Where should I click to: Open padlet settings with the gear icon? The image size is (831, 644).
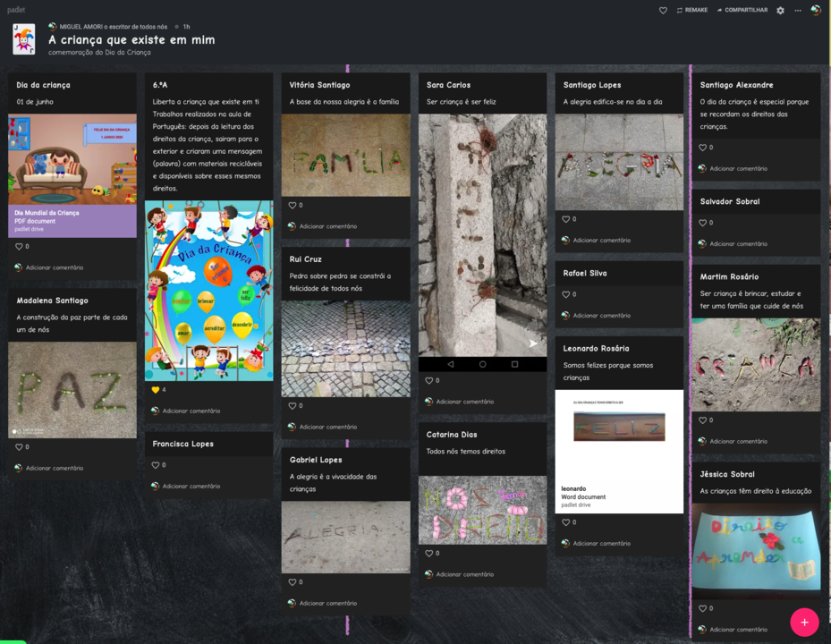(x=780, y=11)
